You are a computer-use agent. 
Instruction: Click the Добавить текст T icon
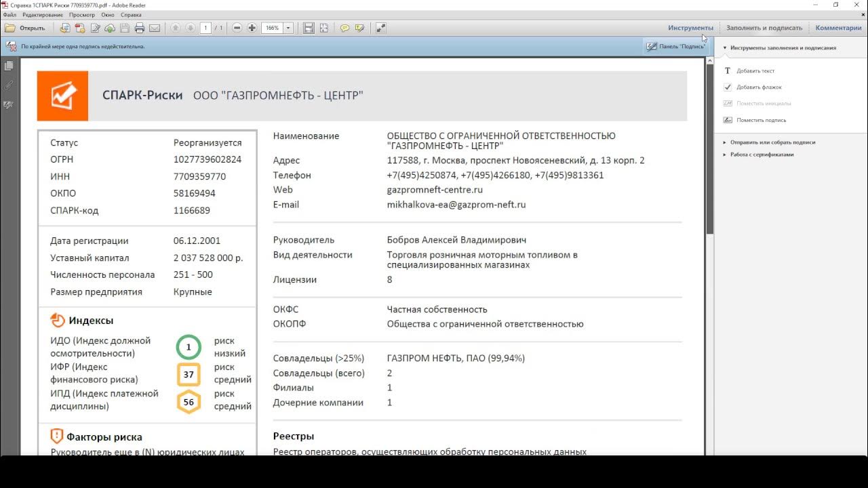coord(728,70)
